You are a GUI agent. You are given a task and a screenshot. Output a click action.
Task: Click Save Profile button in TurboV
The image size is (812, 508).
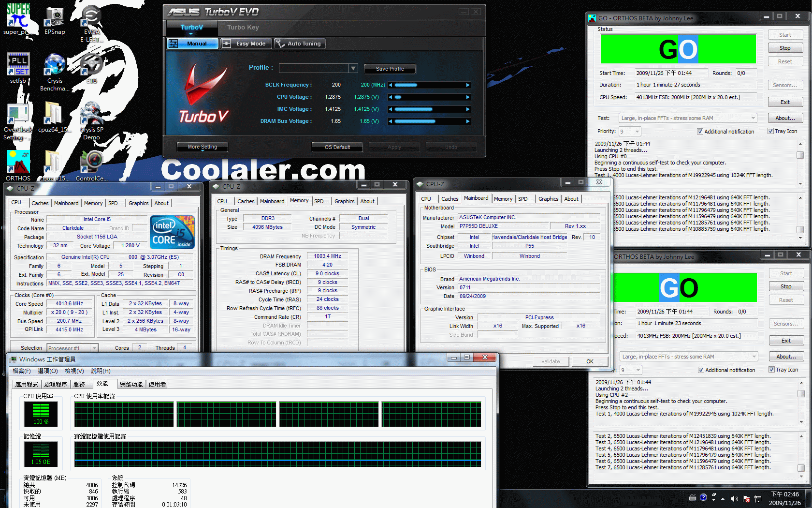pos(390,69)
